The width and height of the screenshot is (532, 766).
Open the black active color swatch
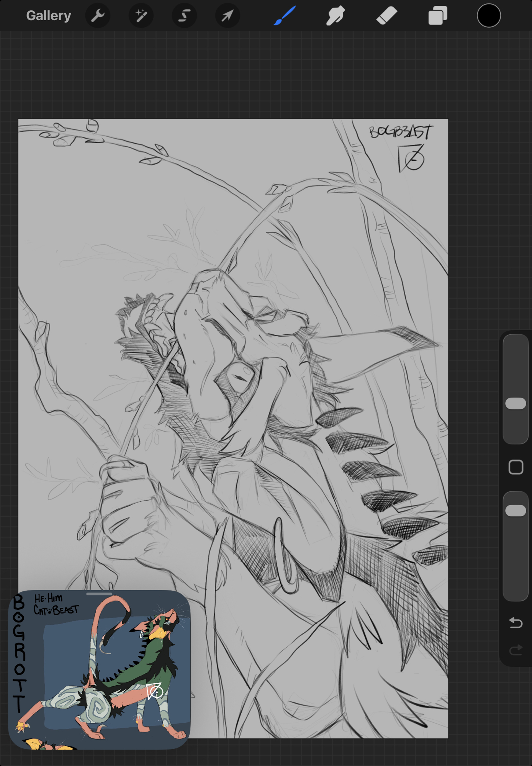click(x=488, y=16)
